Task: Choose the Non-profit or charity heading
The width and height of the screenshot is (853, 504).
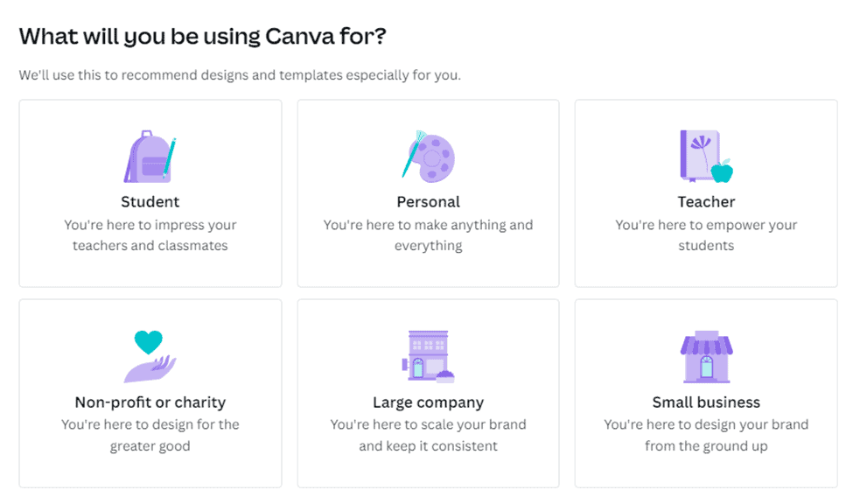Action: point(150,402)
